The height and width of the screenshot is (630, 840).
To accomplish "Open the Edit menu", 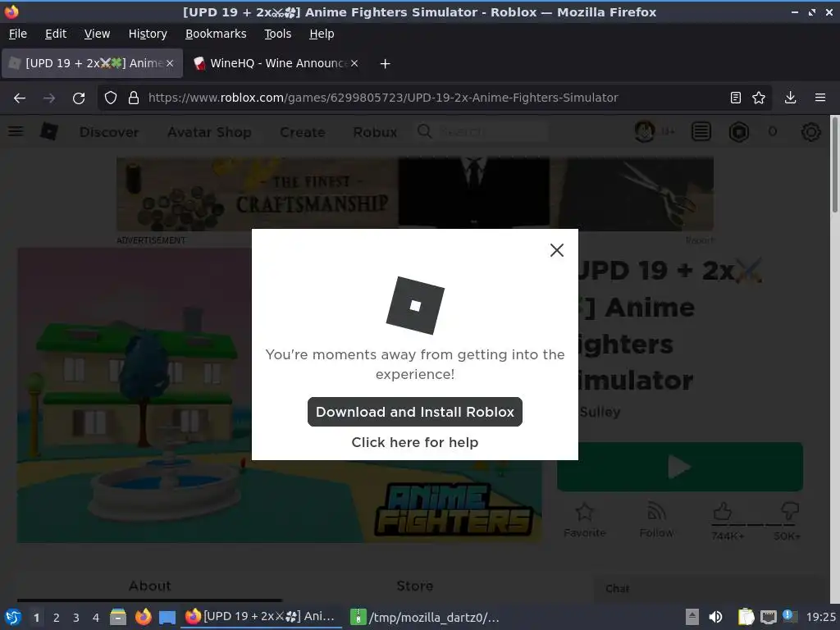I will tap(56, 34).
